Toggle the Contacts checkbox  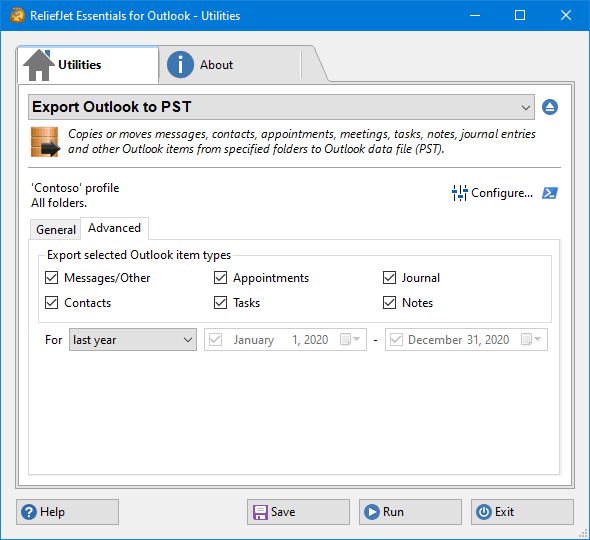52,303
